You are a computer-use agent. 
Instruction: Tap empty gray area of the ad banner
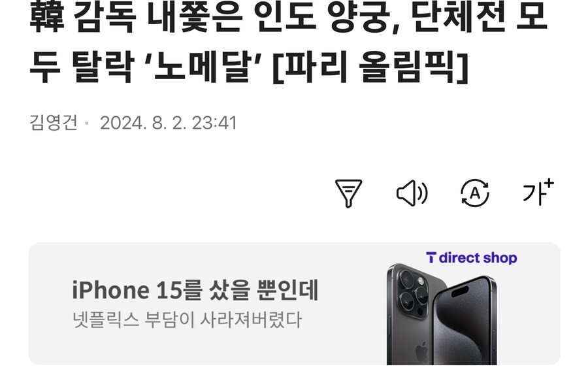(225, 349)
